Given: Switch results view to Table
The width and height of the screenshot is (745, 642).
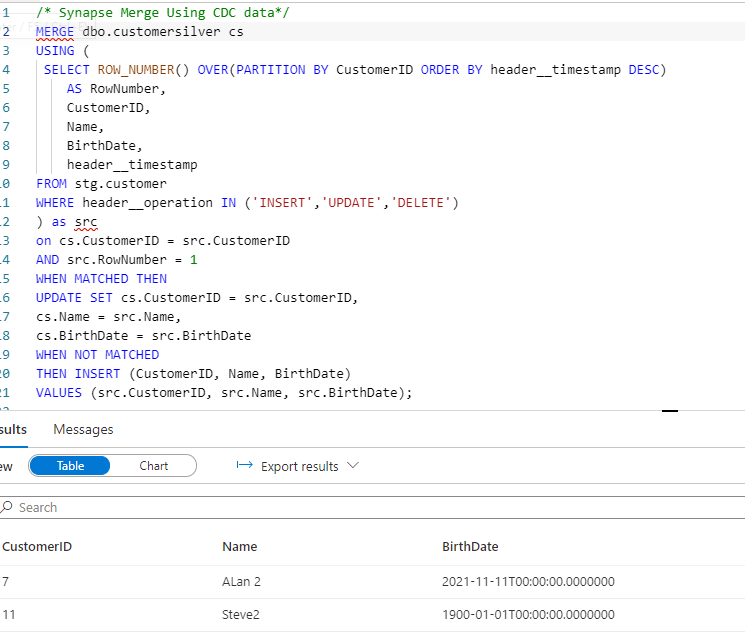Looking at the screenshot, I should click(71, 466).
